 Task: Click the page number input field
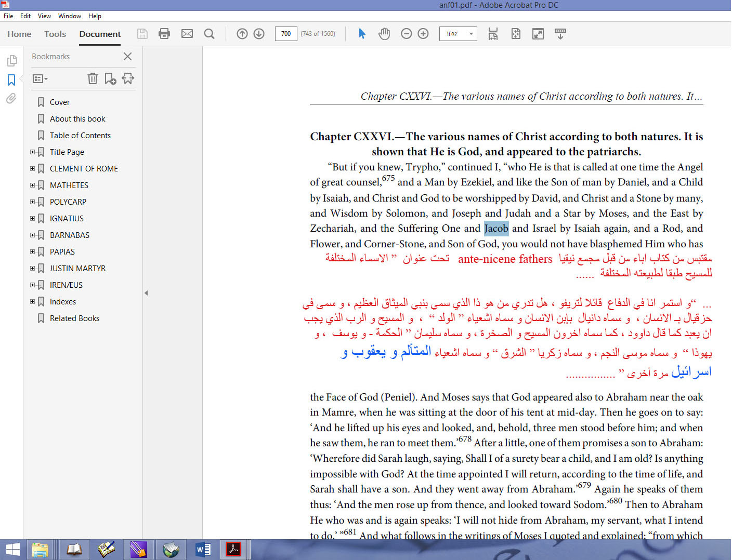286,34
